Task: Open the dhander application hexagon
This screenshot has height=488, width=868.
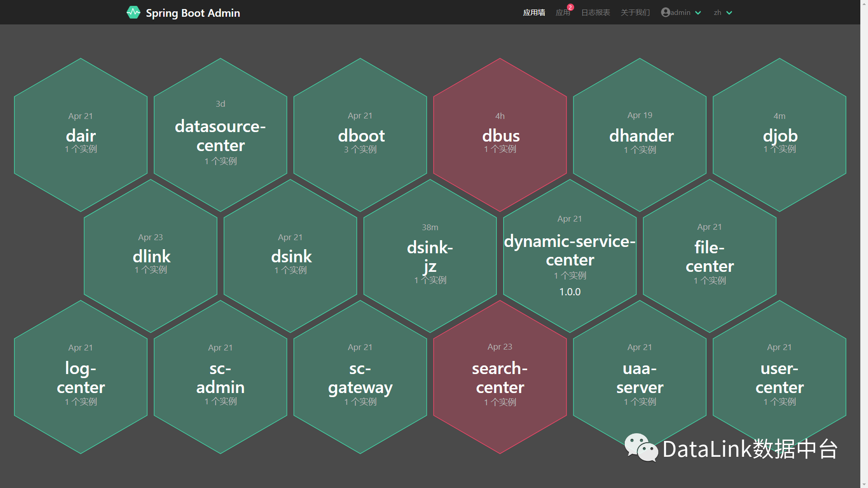Action: tap(640, 135)
